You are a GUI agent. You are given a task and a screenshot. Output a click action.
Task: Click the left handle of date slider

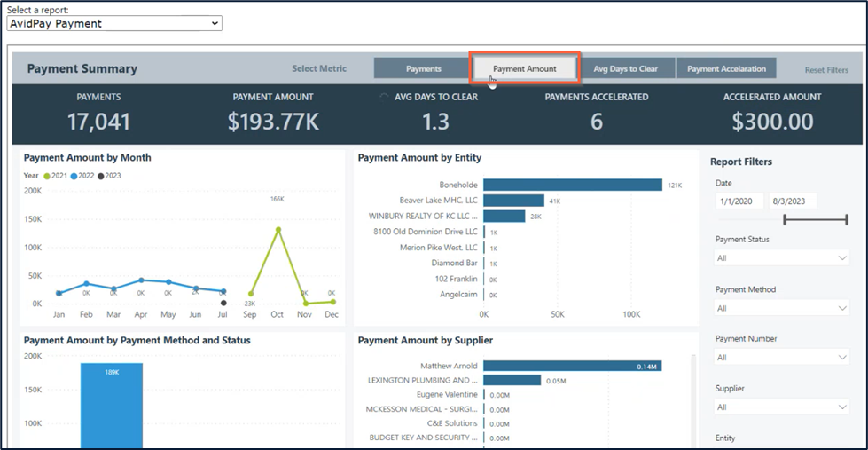pos(785,220)
